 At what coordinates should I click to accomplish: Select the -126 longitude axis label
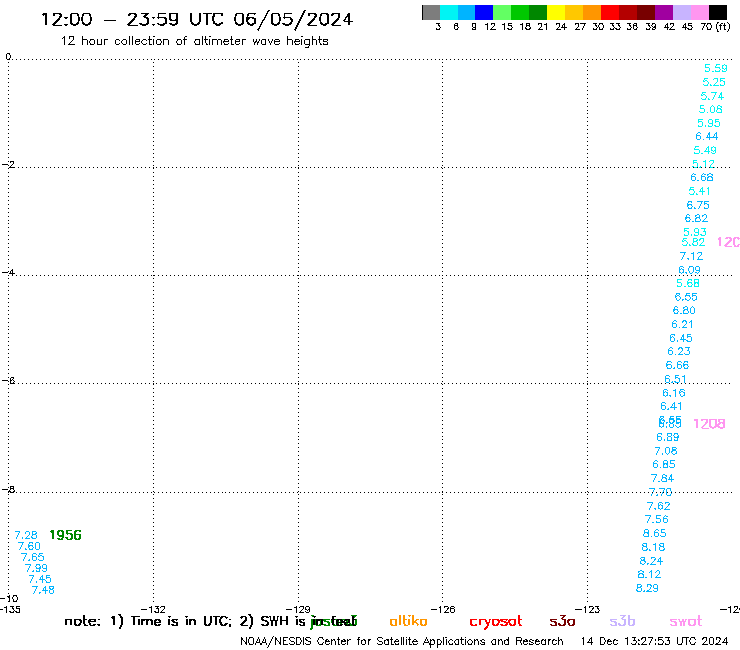(443, 609)
